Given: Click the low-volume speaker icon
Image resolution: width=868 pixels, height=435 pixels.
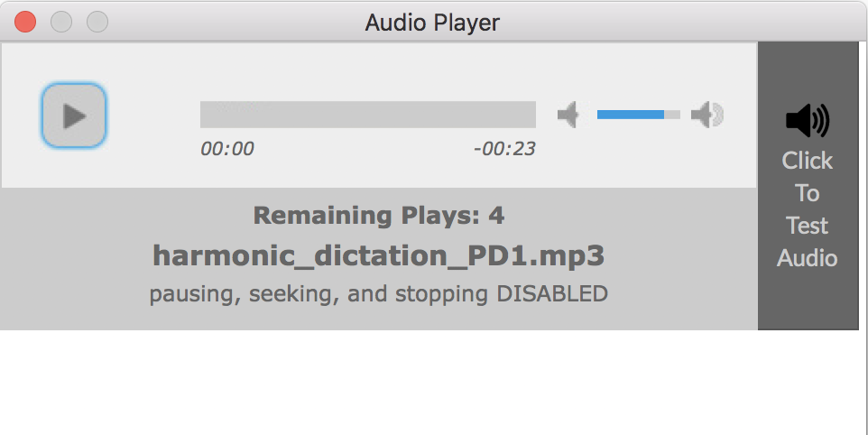Looking at the screenshot, I should [x=568, y=115].
